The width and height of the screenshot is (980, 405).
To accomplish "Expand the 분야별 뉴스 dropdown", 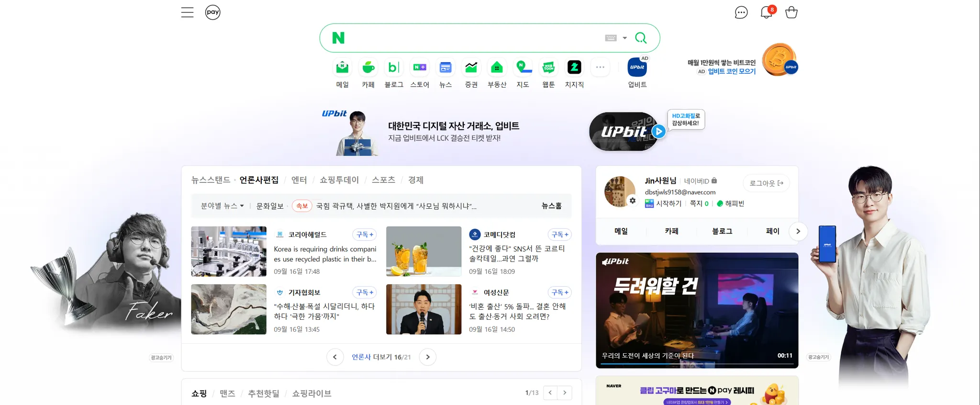I will (x=223, y=206).
